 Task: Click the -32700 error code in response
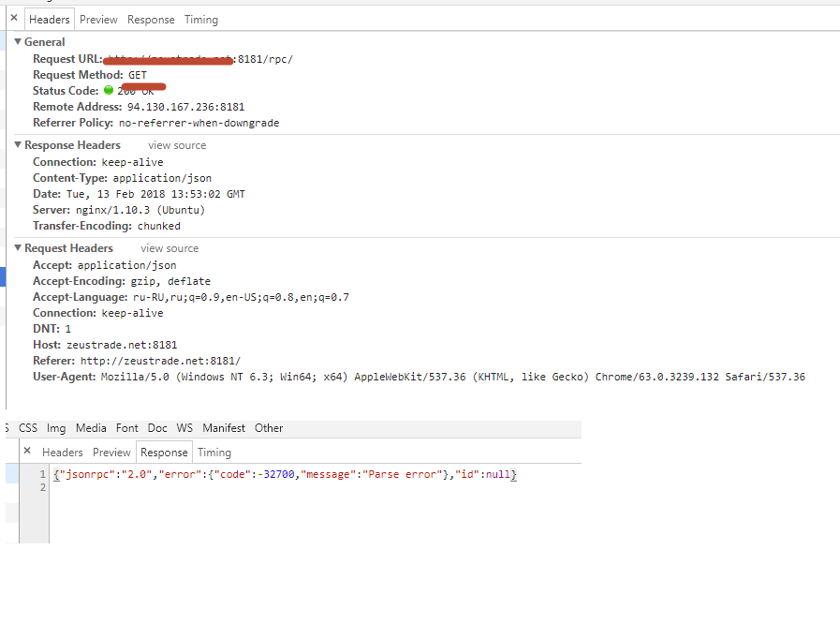[276, 474]
